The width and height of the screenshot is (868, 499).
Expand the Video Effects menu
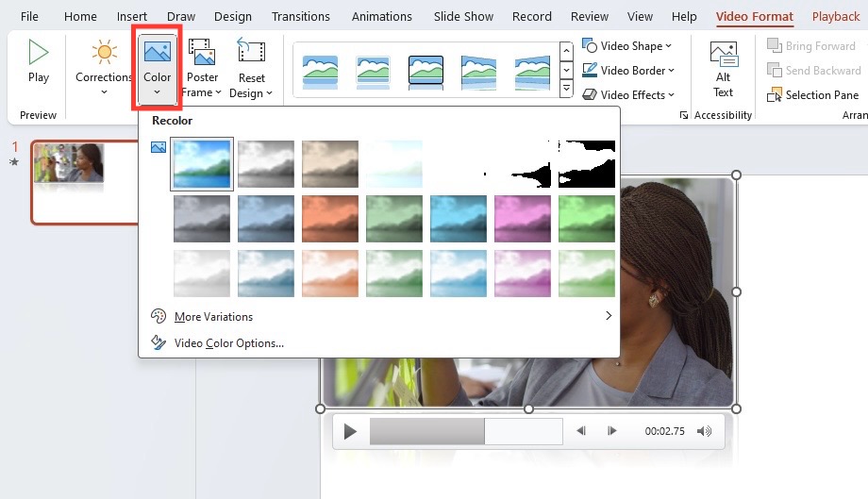pyautogui.click(x=628, y=95)
